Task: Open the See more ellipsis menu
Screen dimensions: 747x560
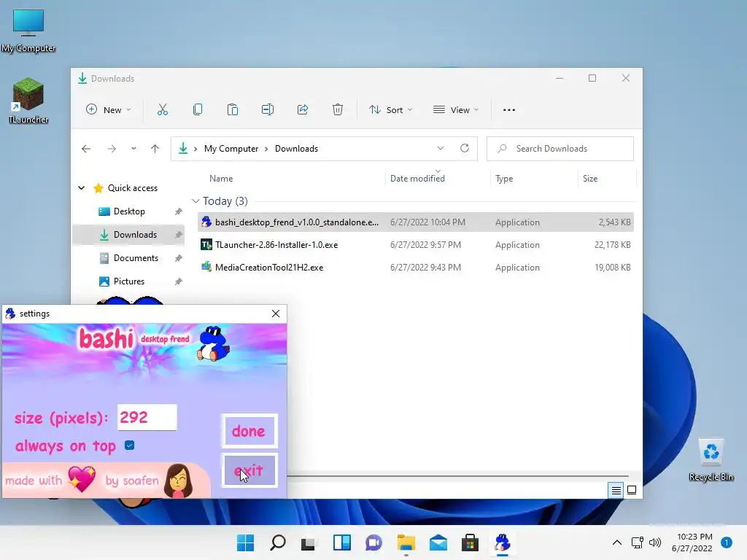Action: click(508, 110)
